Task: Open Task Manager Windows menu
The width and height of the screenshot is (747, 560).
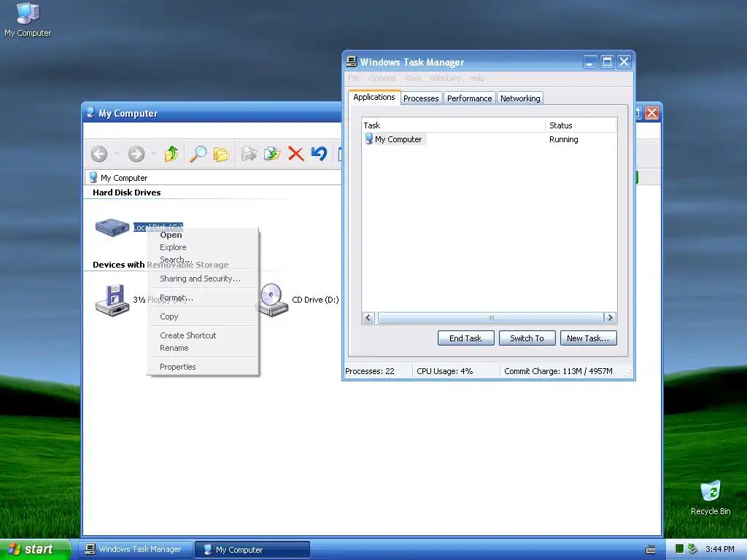Action: coord(445,78)
